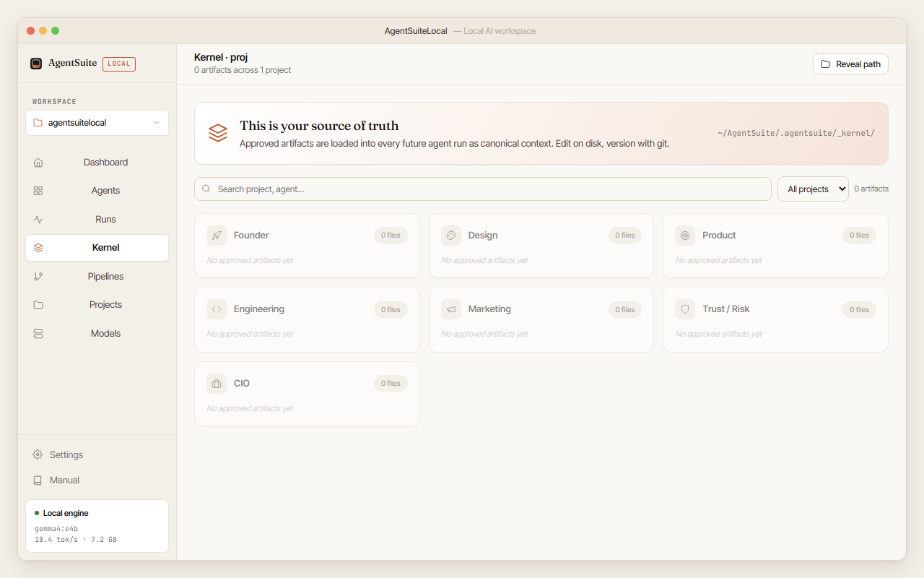This screenshot has height=578, width=924.
Task: Click the Marketing card title
Action: coord(489,309)
